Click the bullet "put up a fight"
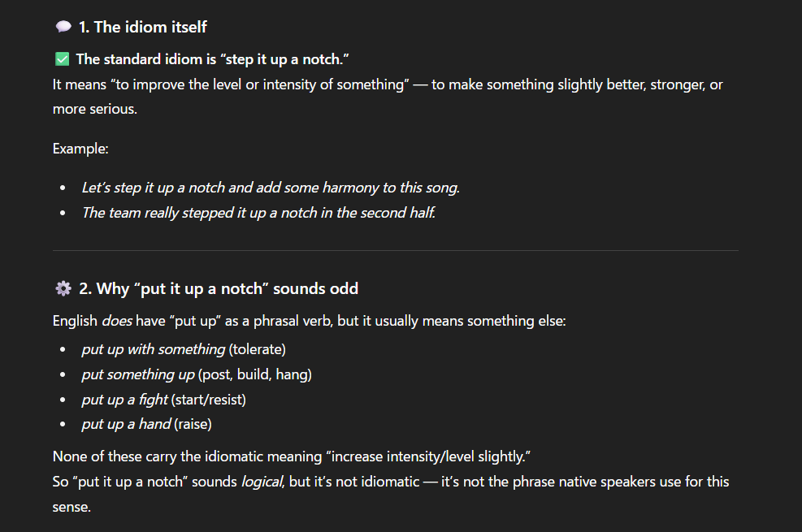 (163, 400)
